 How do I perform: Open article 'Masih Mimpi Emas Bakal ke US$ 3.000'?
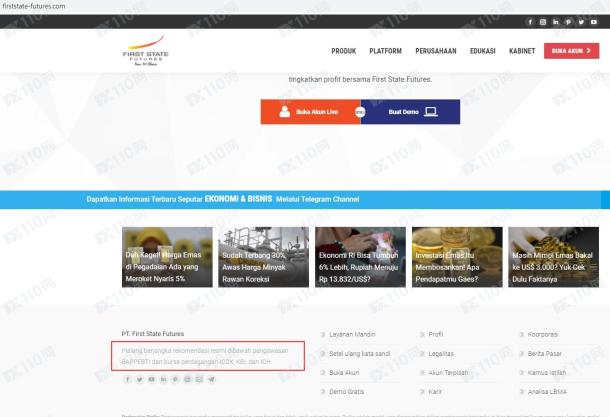pos(553,257)
